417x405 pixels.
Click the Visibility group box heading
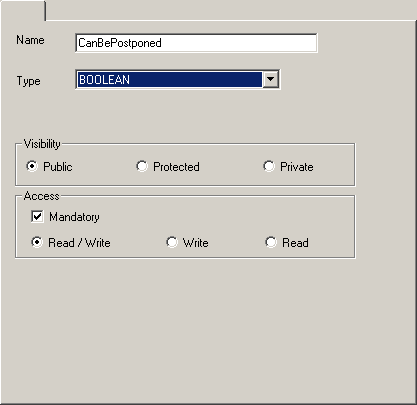(42, 144)
